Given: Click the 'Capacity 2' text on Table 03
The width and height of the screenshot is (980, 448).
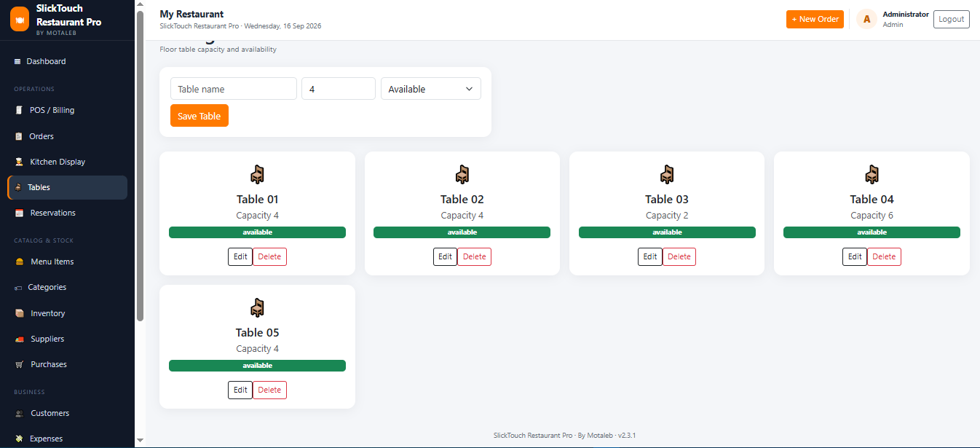Looking at the screenshot, I should point(667,216).
